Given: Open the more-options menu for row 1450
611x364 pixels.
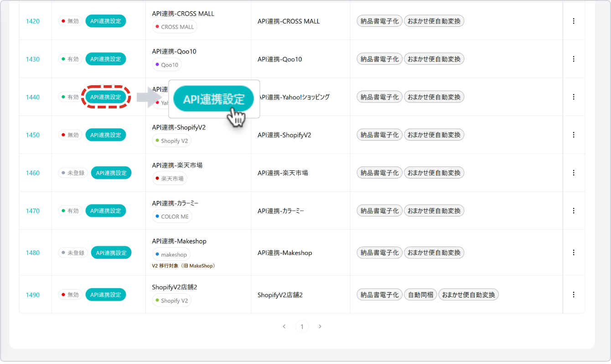Looking at the screenshot, I should (x=574, y=135).
